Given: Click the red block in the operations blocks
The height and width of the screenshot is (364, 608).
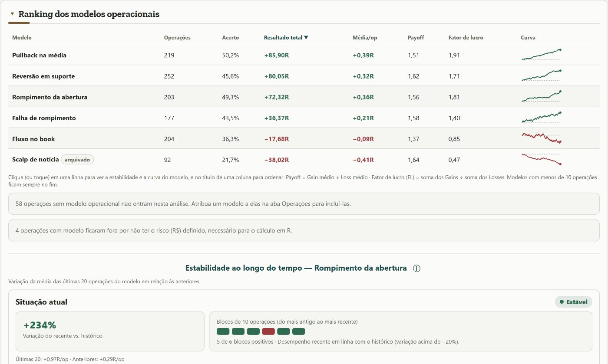Looking at the screenshot, I should click(x=268, y=331).
